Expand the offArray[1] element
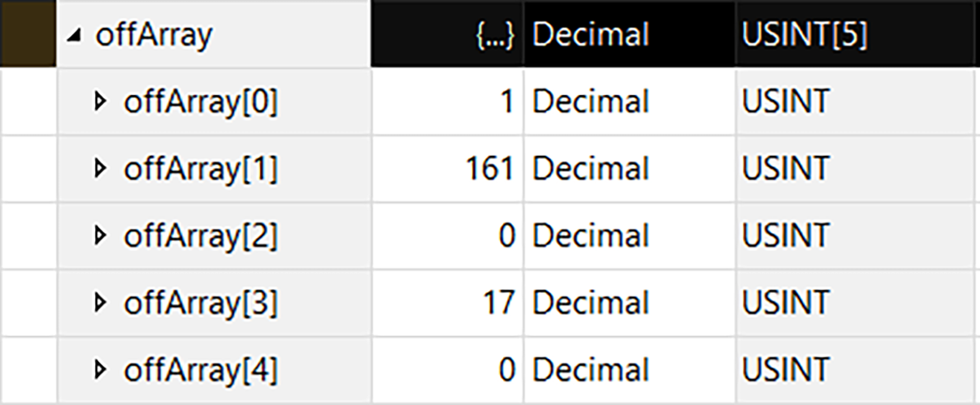980x405 pixels. coord(101,169)
